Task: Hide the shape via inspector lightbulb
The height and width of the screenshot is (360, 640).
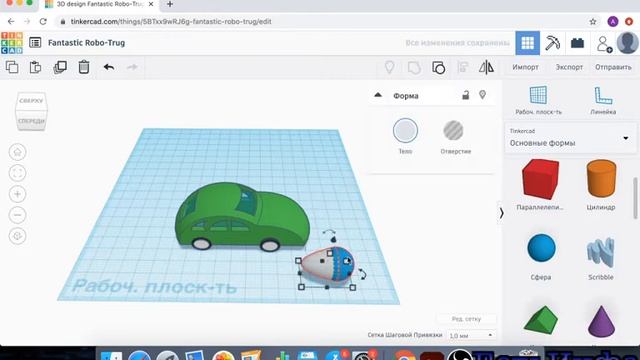Action: click(x=482, y=95)
